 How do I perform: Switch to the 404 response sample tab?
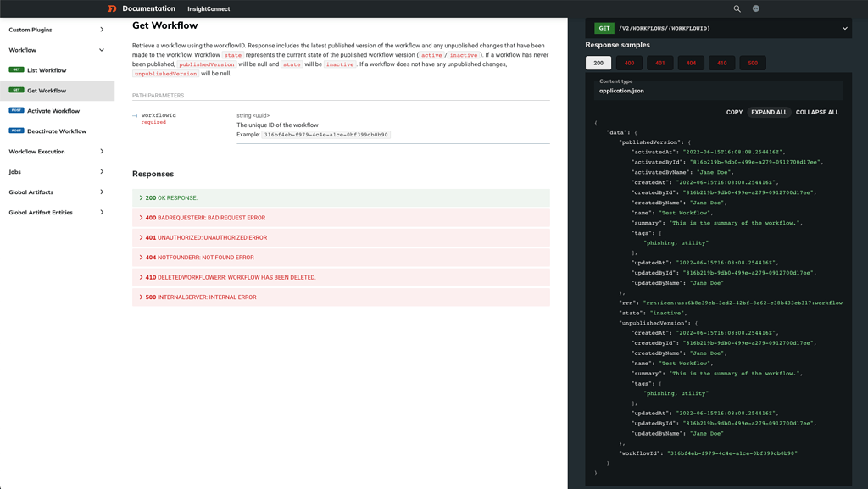(x=692, y=62)
